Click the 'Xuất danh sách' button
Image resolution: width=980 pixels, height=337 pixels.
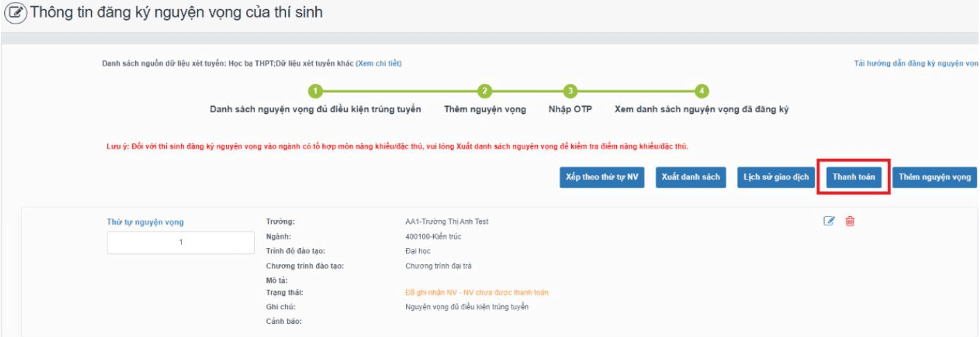(691, 177)
